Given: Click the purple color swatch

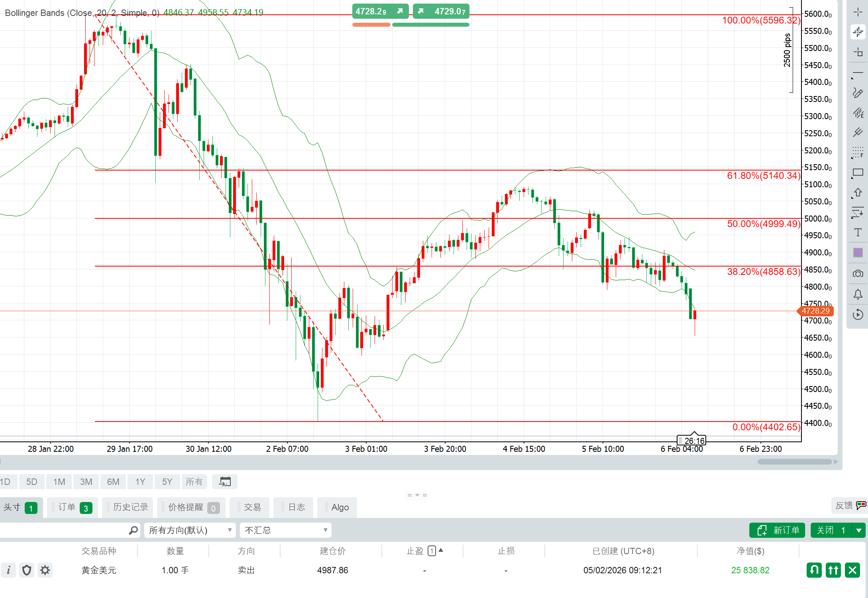Looking at the screenshot, I should (858, 253).
